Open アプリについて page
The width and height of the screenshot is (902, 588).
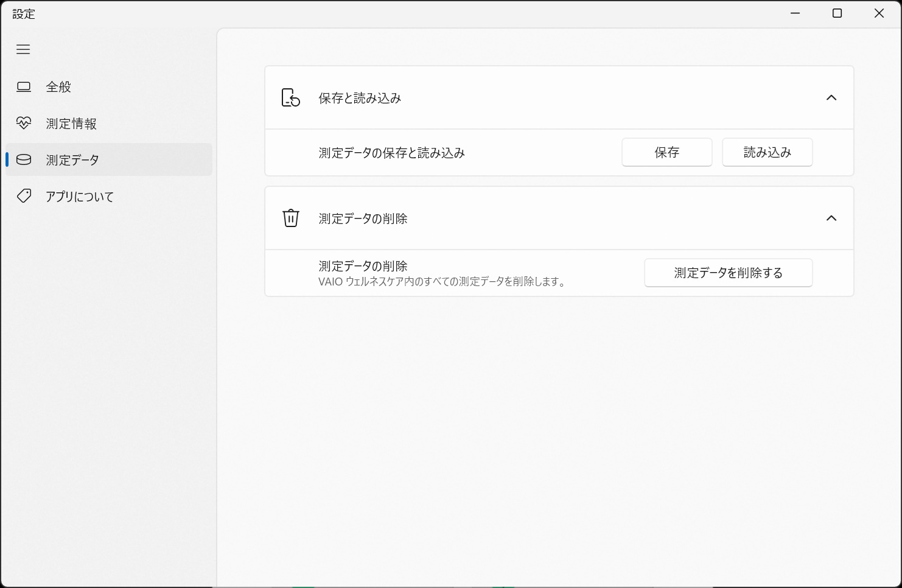(x=109, y=196)
